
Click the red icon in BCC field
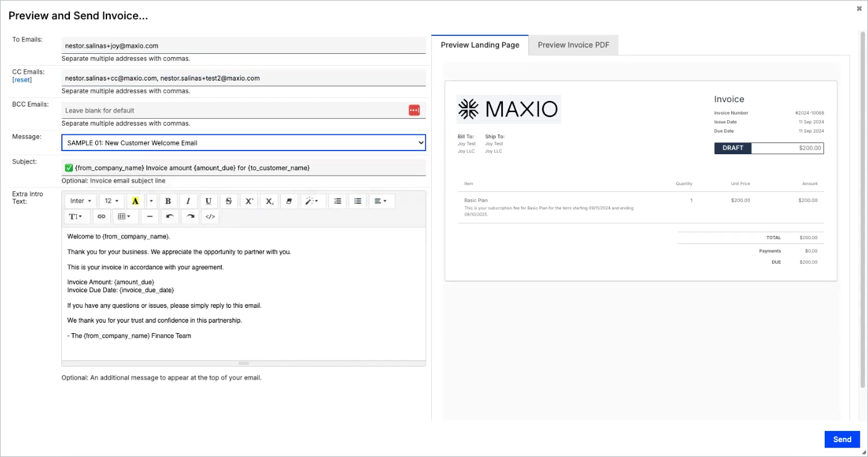pos(415,110)
